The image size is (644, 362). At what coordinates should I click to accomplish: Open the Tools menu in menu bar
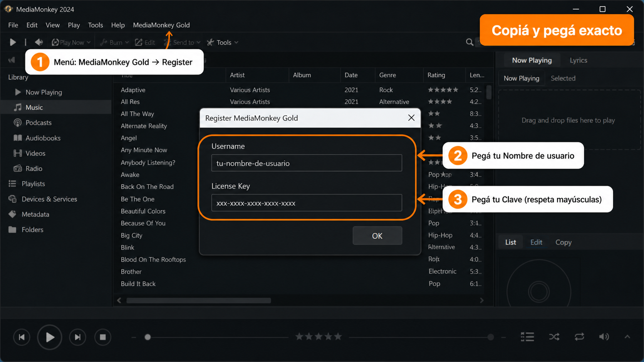point(96,25)
